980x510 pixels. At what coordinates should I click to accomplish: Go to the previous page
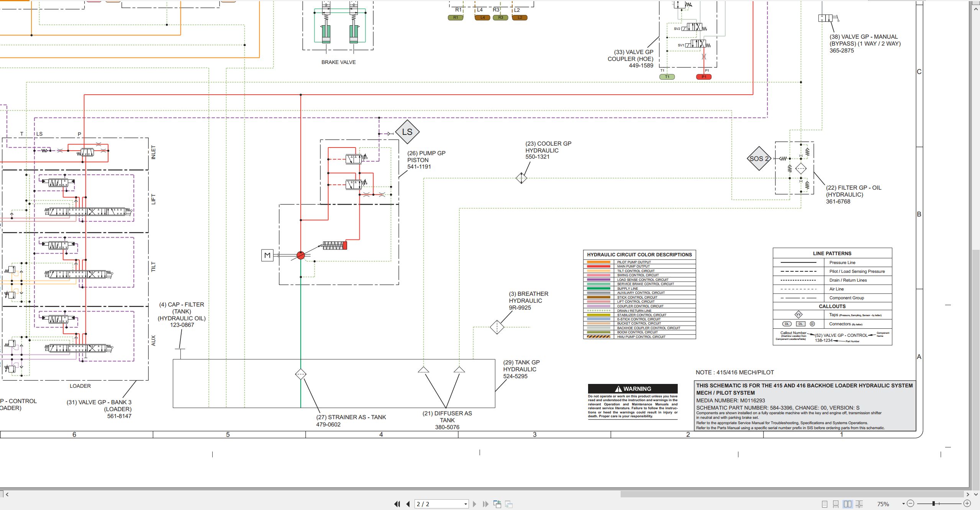pyautogui.click(x=408, y=504)
